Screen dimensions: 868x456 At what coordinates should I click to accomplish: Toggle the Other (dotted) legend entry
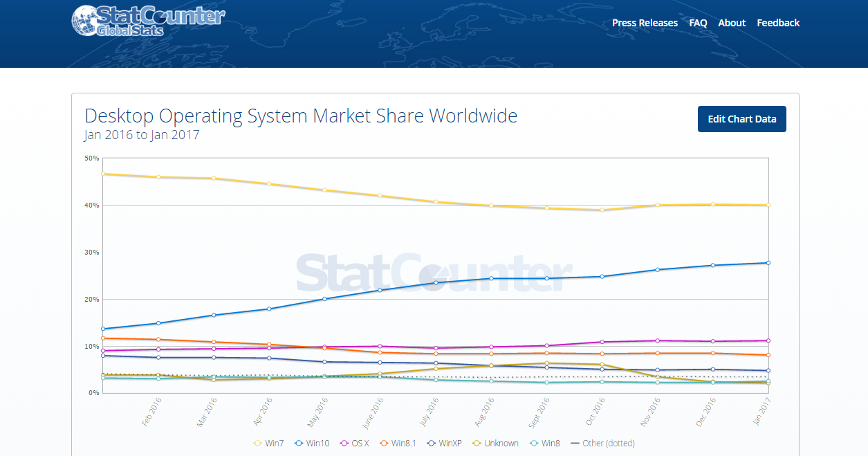602,443
